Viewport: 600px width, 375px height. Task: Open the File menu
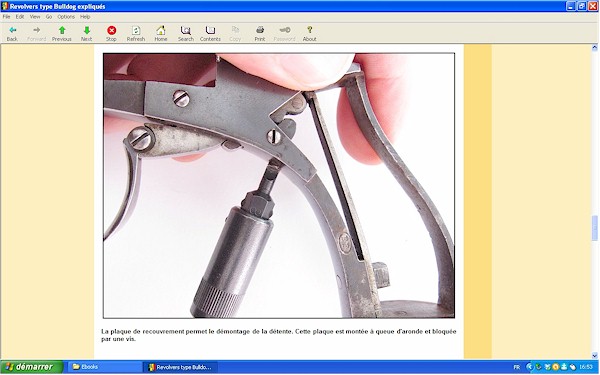pos(7,17)
